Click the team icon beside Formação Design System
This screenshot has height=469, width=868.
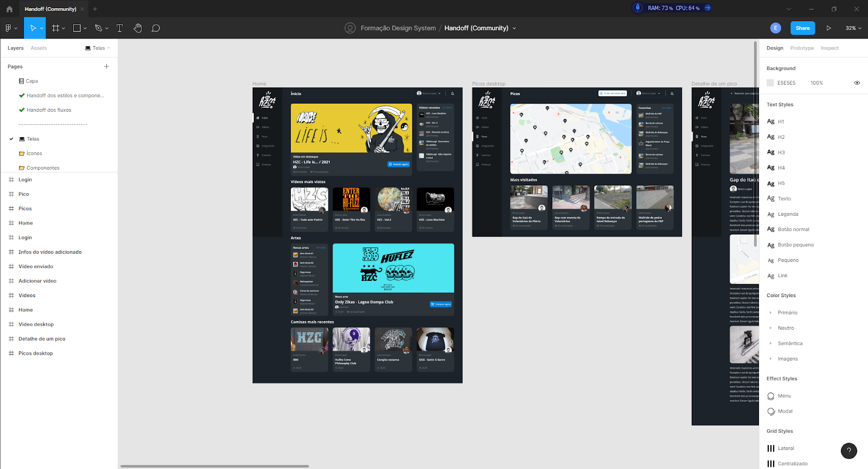[350, 28]
